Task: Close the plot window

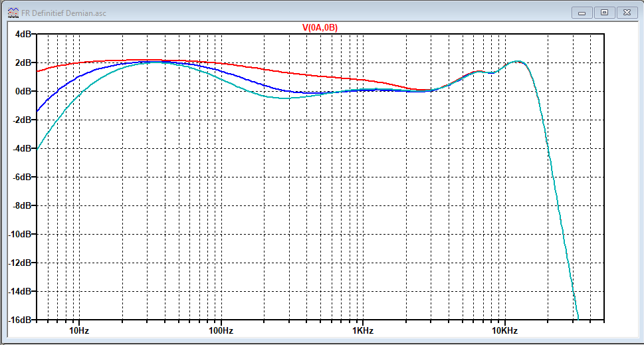Action: pyautogui.click(x=627, y=13)
